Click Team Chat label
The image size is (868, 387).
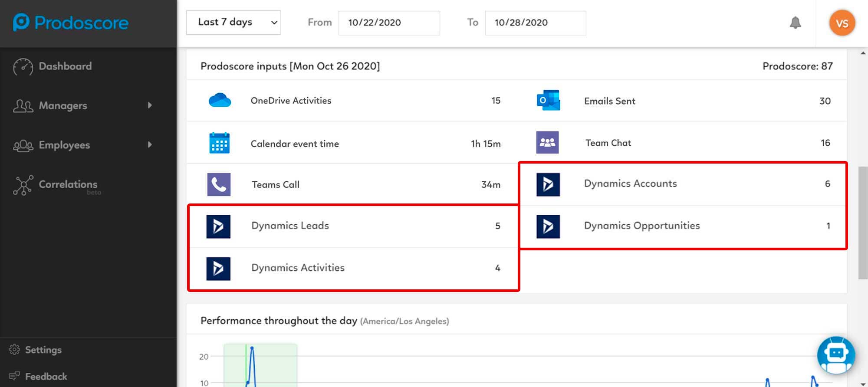pyautogui.click(x=608, y=143)
